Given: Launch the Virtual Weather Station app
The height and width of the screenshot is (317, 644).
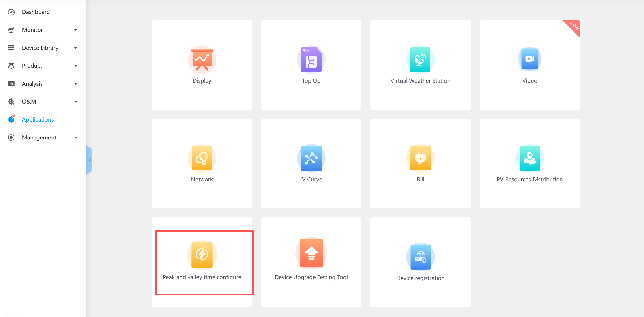Looking at the screenshot, I should [420, 60].
